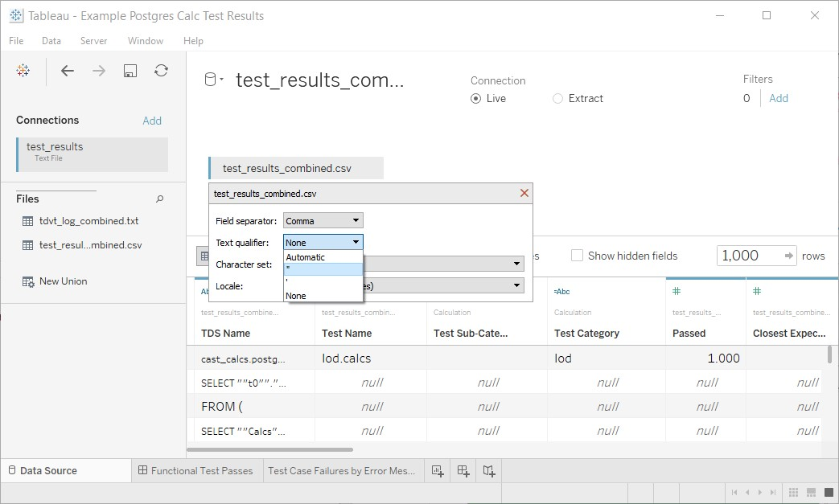Screen dimensions: 839x504
Task: Close the test_results_combined.csv properties dialog
Action: [x=524, y=193]
